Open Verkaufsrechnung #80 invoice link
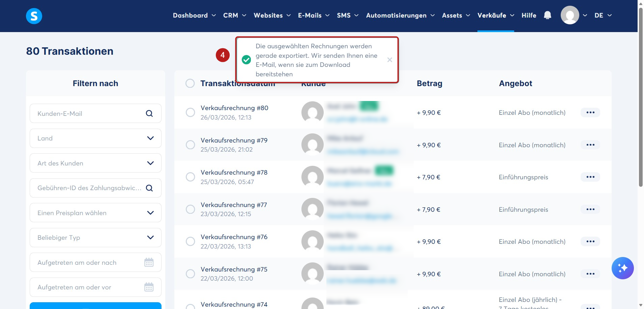Viewport: 644px width, 309px height. pyautogui.click(x=234, y=108)
